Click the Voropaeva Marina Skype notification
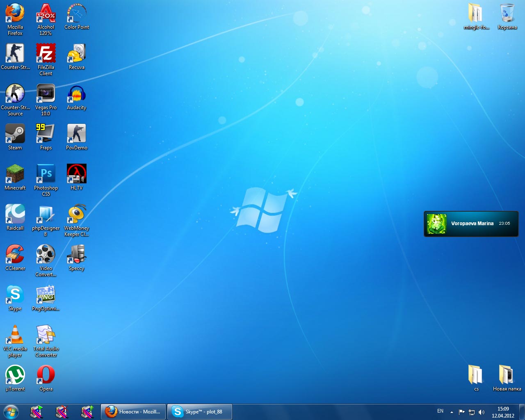The image size is (525, 420). click(x=471, y=224)
